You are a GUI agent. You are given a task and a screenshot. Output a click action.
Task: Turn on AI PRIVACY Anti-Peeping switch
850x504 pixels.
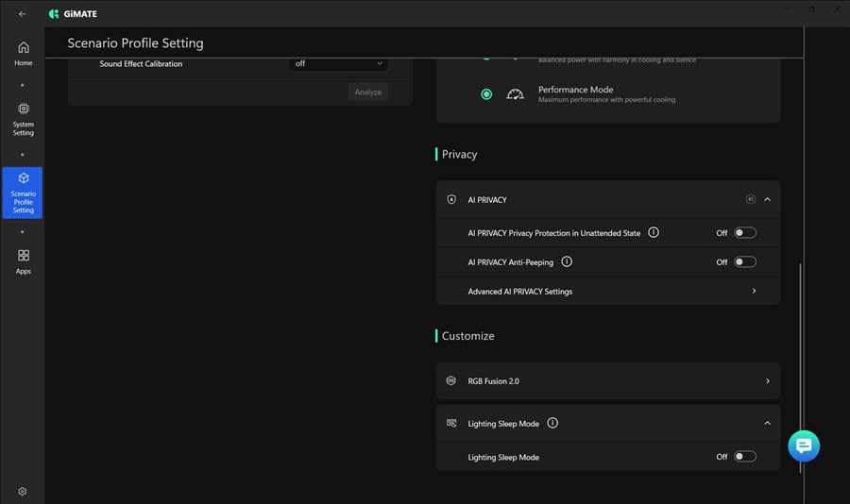click(x=744, y=262)
